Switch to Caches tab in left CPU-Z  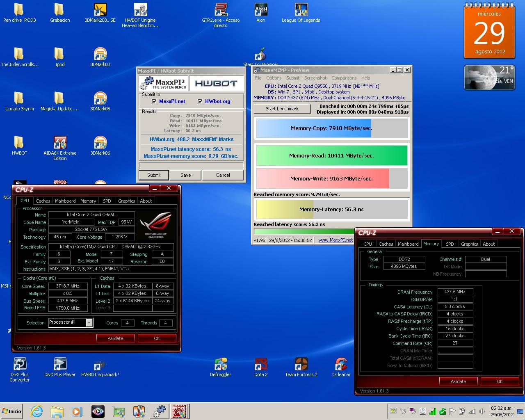tap(43, 201)
